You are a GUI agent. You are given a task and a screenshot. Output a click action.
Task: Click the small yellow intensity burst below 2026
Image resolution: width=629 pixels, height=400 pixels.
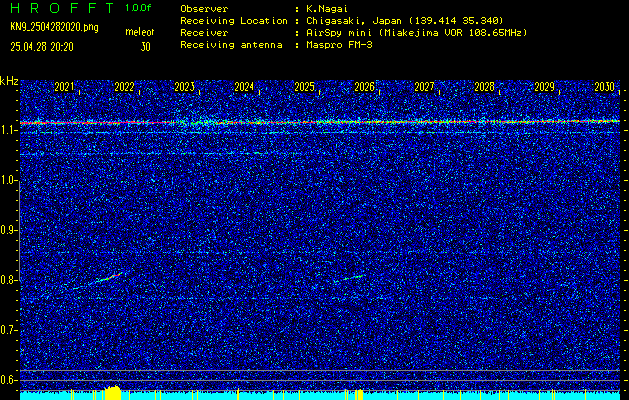[359, 394]
